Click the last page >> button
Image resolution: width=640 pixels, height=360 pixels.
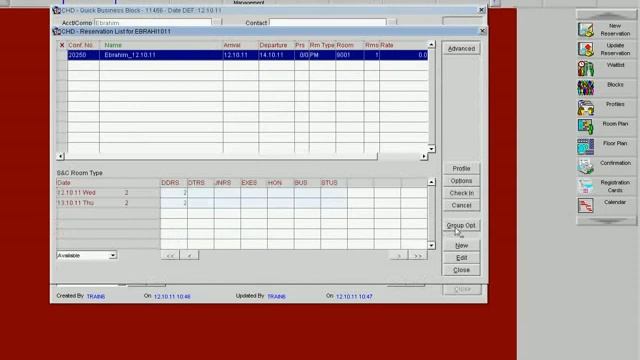tap(418, 256)
